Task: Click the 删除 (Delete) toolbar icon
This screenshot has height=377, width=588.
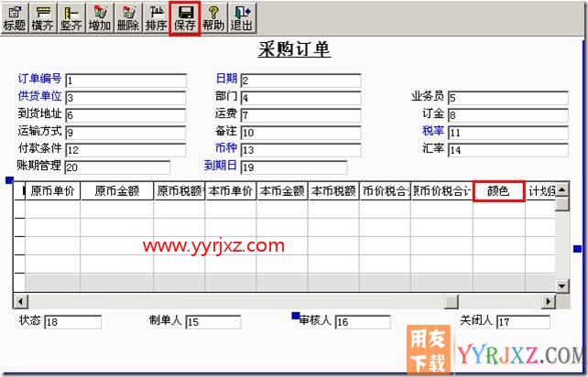Action: click(127, 17)
